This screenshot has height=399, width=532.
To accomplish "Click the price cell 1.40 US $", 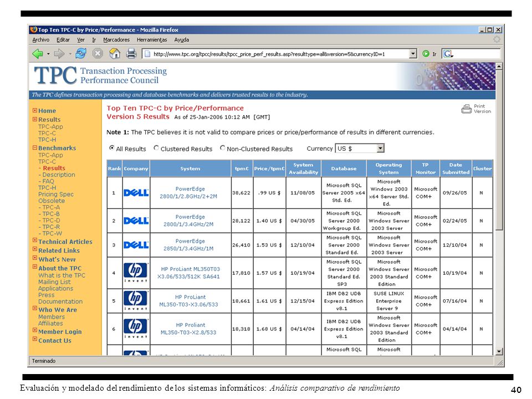I will (269, 221).
